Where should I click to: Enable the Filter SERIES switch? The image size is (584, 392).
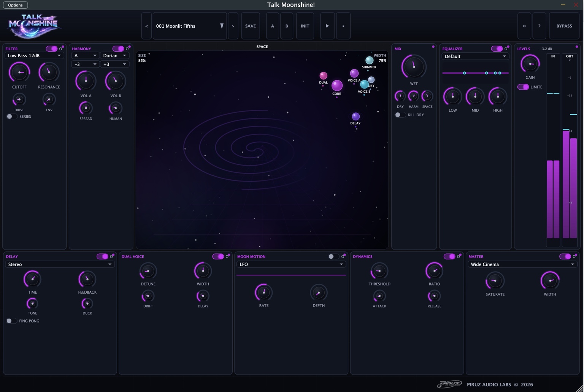pos(12,117)
